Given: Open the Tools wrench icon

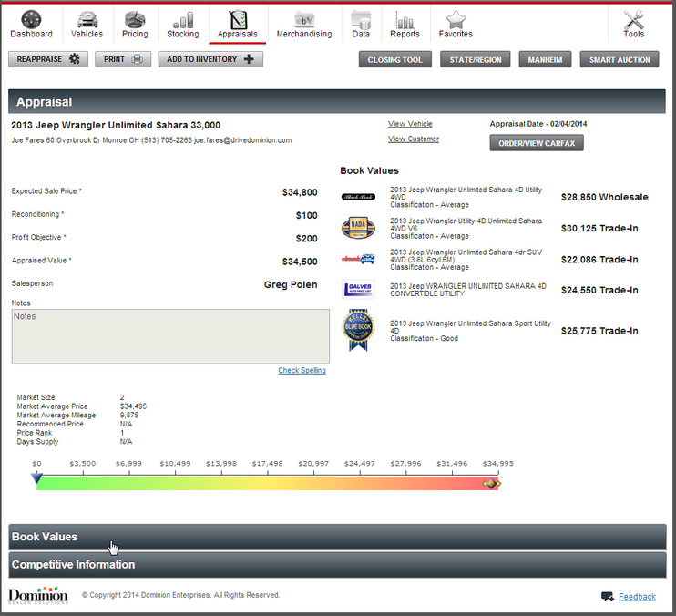Looking at the screenshot, I should [x=633, y=19].
